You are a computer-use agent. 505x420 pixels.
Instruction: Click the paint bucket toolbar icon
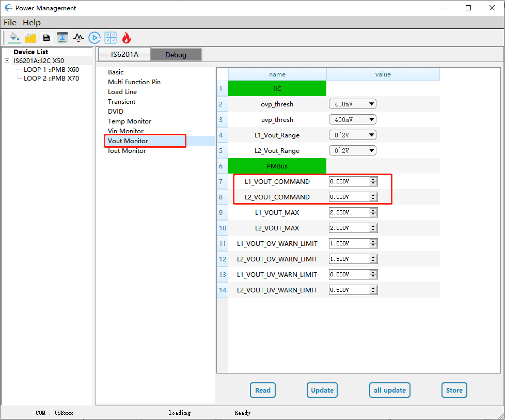(x=14, y=38)
